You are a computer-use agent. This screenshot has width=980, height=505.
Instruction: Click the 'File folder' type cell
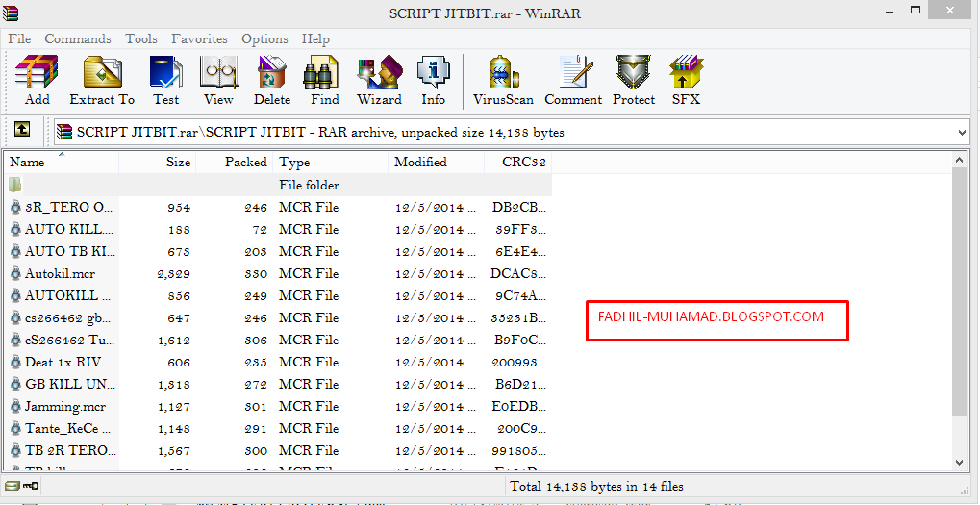(309, 186)
